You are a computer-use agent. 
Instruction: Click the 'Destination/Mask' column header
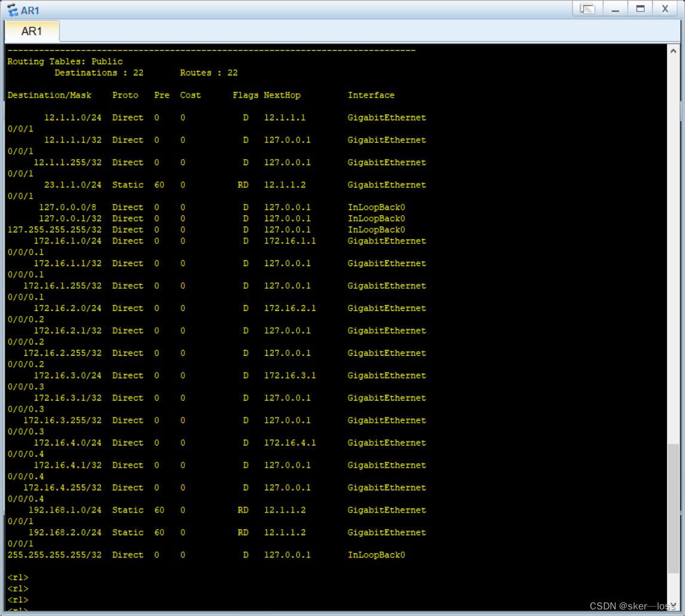(x=50, y=95)
